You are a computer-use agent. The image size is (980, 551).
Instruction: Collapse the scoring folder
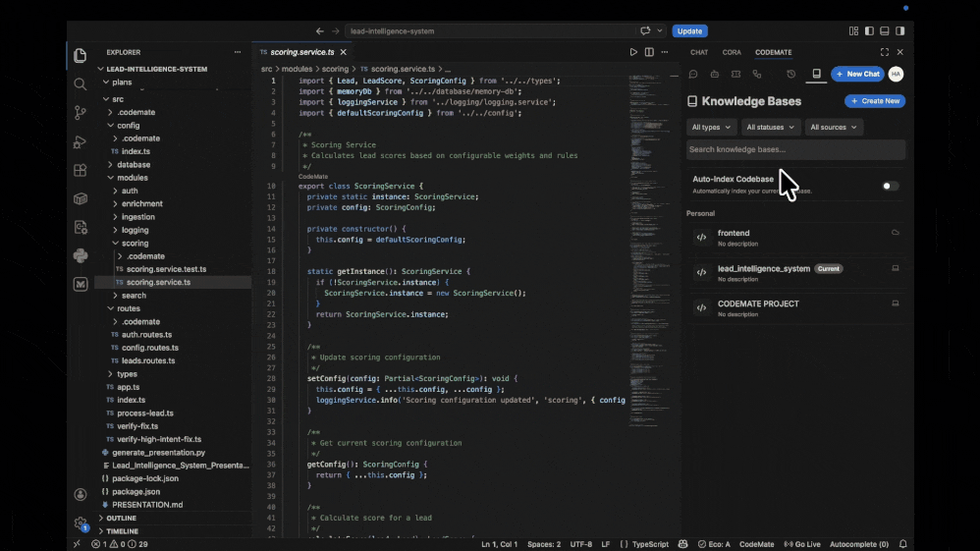tap(135, 244)
